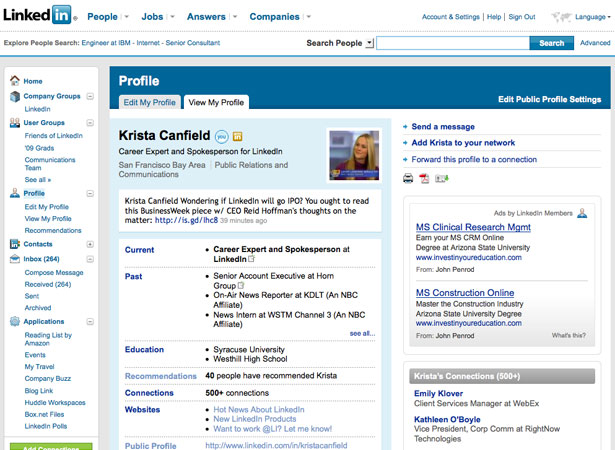Open Emily Klover's connection profile
The height and width of the screenshot is (450, 615).
pos(439,394)
